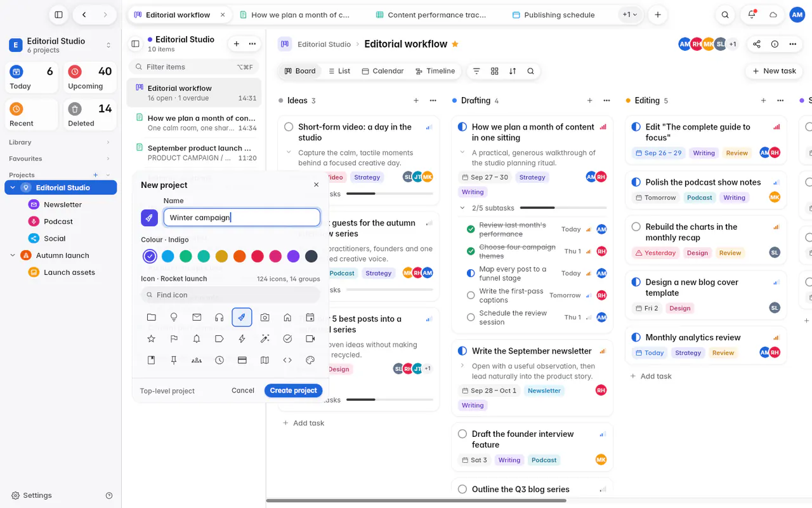Screen dimensions: 812x508
Task: Pick the flag icon in the grid
Action: [174, 339]
